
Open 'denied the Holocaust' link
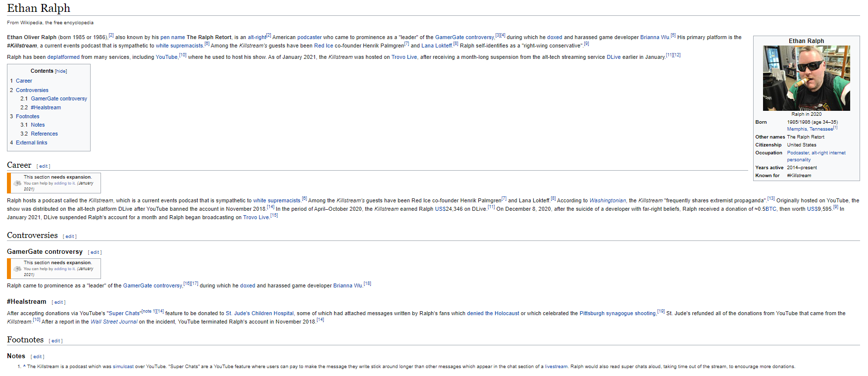pyautogui.click(x=493, y=313)
